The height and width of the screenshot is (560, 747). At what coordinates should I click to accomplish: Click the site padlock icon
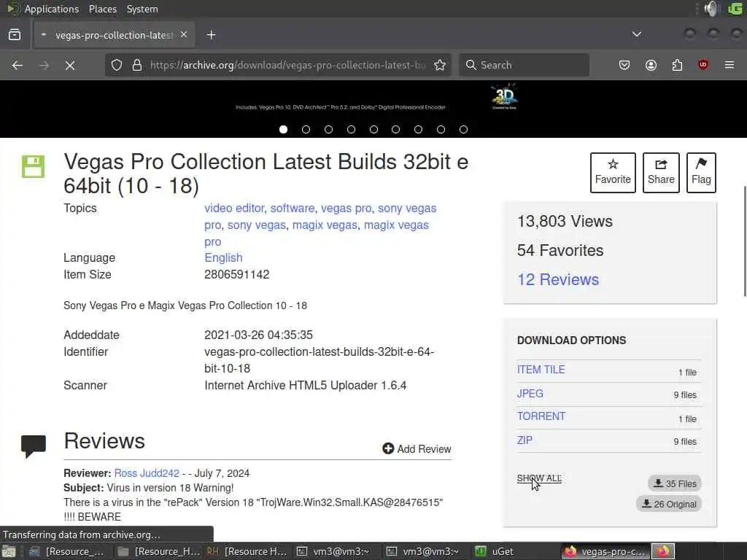coord(137,65)
